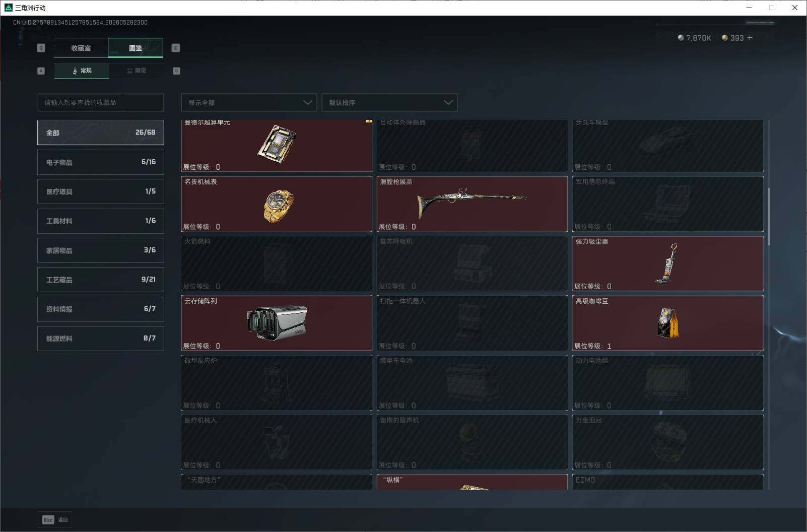Click the Esc 返回 back button

click(x=55, y=520)
